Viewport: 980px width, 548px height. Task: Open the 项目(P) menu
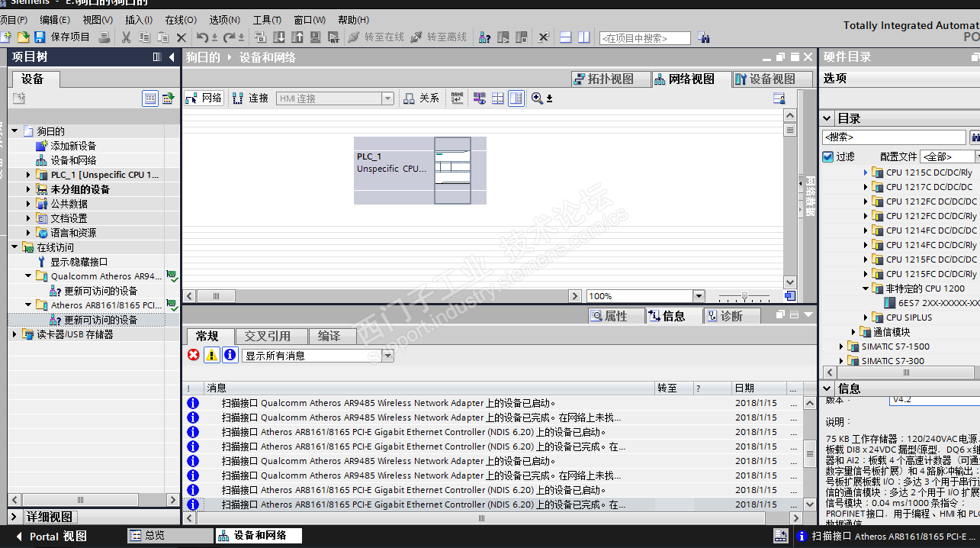[12, 20]
